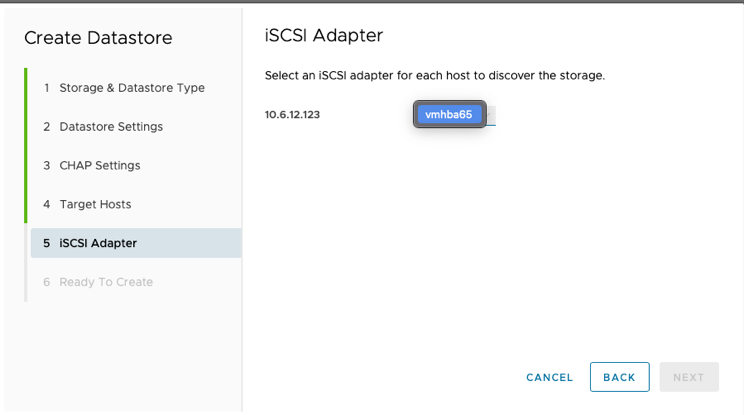The height and width of the screenshot is (415, 744).
Task: Click step number 5 in wizard list
Action: click(x=46, y=243)
